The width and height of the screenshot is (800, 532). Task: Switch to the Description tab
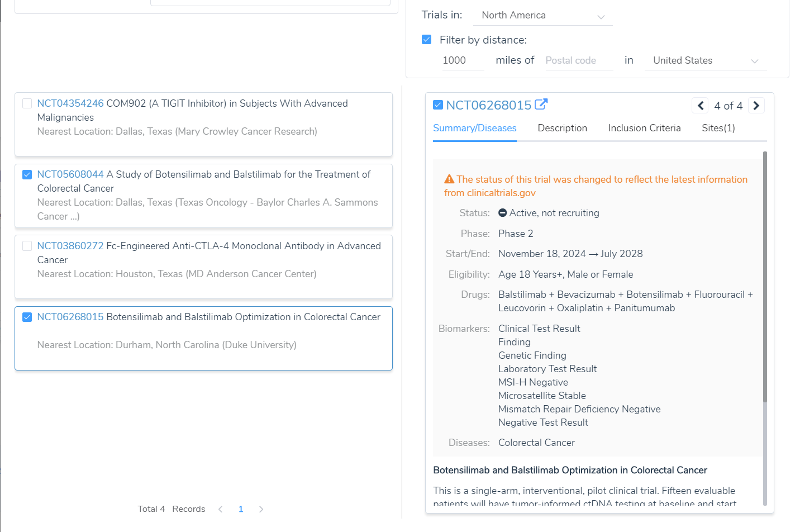(x=562, y=128)
